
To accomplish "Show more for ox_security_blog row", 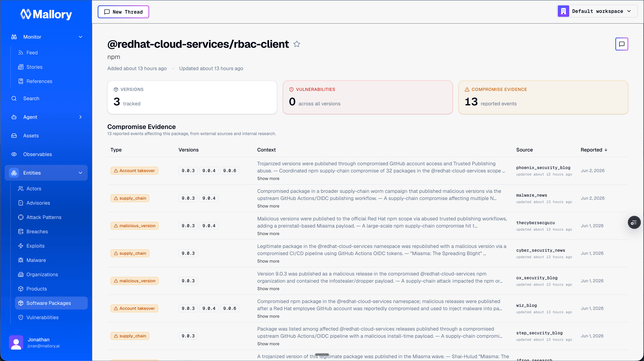I will 268,289.
